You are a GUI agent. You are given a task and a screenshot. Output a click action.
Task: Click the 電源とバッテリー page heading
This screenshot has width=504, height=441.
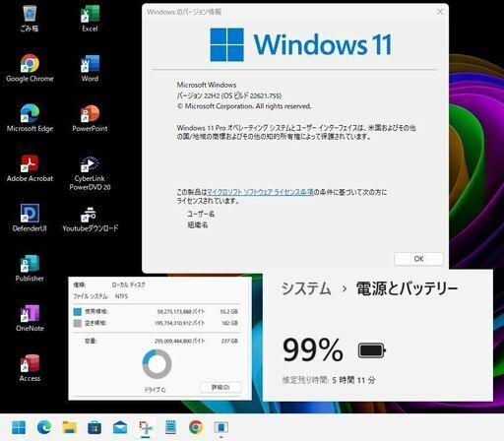coord(407,288)
